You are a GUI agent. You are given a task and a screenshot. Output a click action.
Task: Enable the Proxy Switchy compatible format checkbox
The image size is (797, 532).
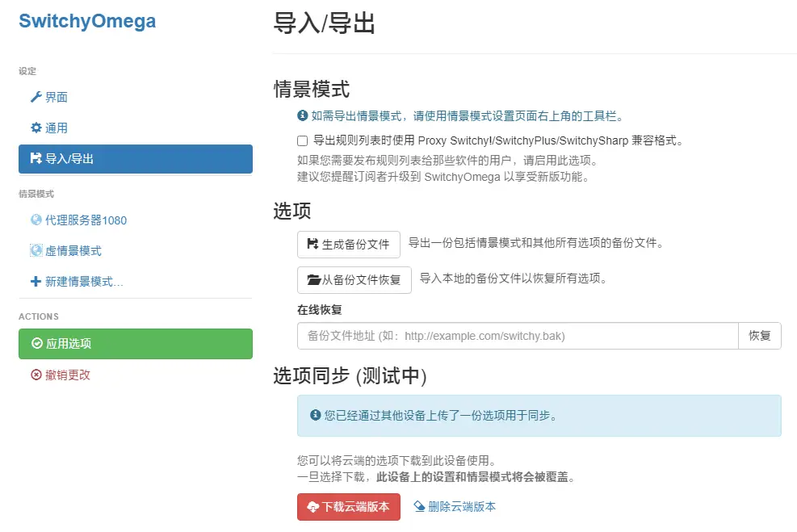(303, 140)
